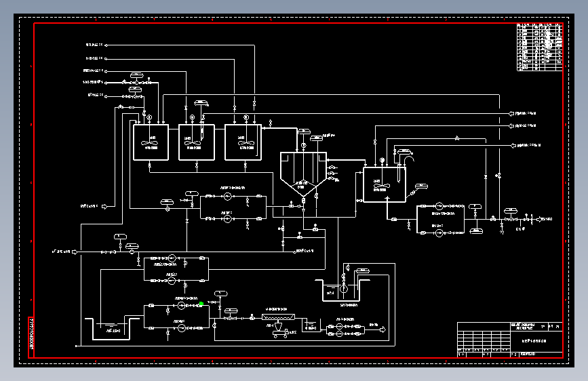
Task: Select the upper pump symbol next to the green marker
Action: [182, 306]
